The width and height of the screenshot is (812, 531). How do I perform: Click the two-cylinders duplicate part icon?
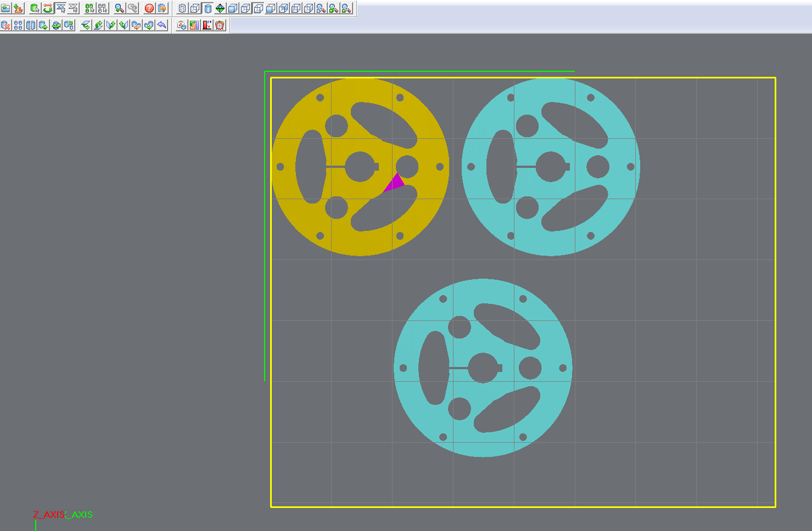click(31, 25)
